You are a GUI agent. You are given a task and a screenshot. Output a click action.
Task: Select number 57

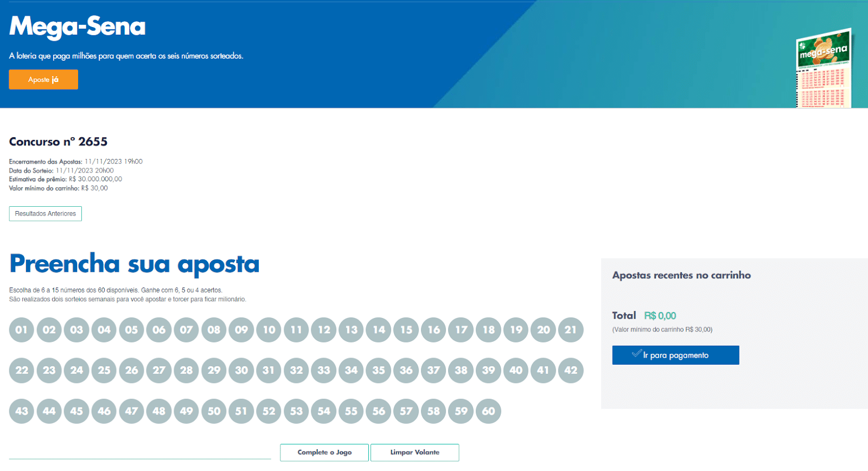[x=406, y=411]
